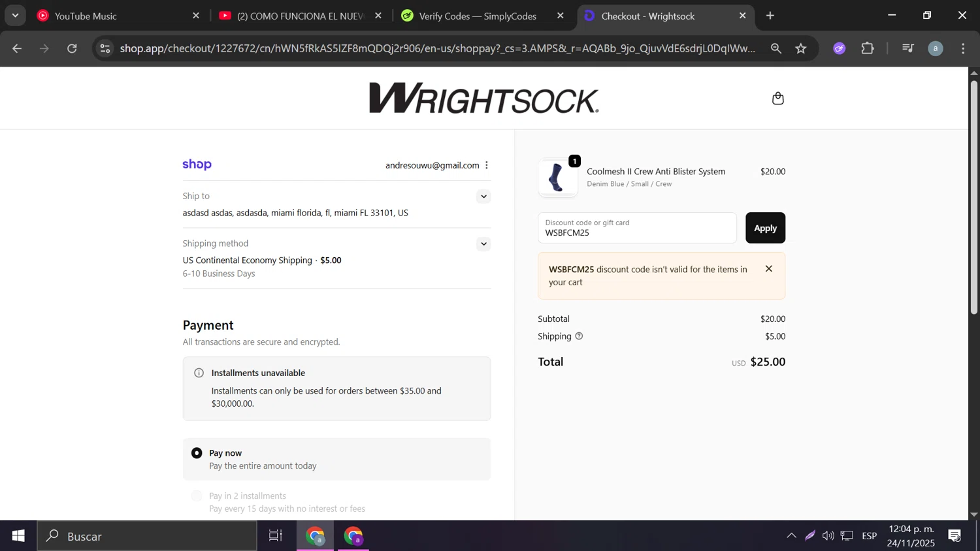Go back in the browser
This screenshot has height=551, width=980.
point(17,48)
